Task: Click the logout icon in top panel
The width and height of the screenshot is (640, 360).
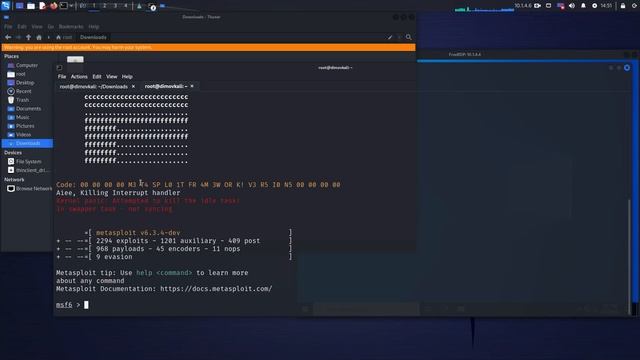Action: [x=635, y=6]
